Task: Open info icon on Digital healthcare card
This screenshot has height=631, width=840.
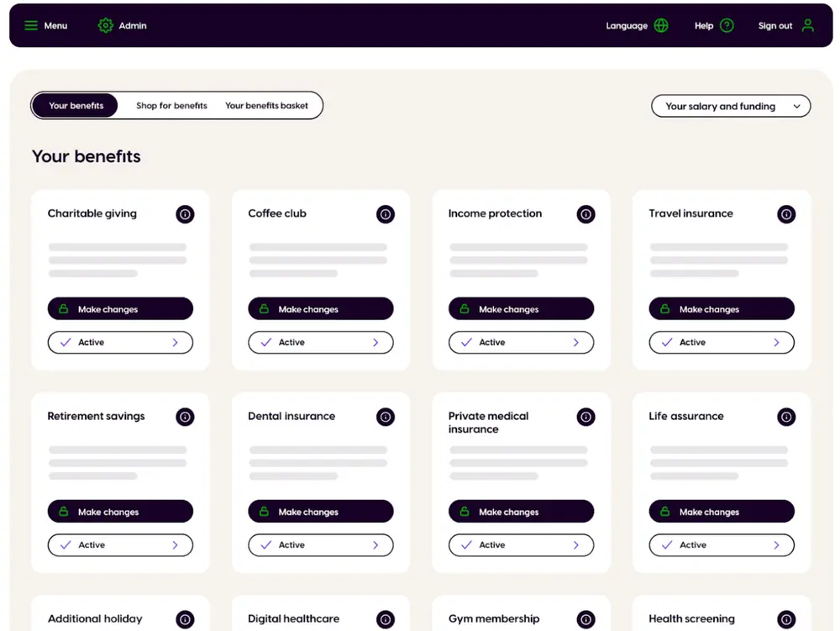Action: click(386, 619)
